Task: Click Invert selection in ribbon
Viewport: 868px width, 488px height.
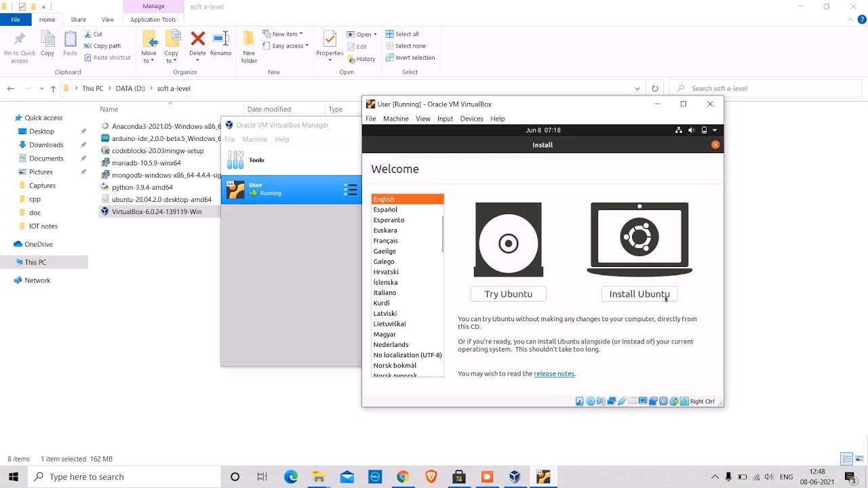Action: pyautogui.click(x=410, y=58)
